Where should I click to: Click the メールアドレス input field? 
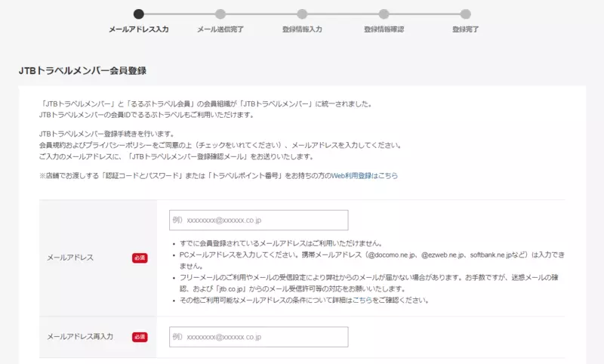click(258, 220)
